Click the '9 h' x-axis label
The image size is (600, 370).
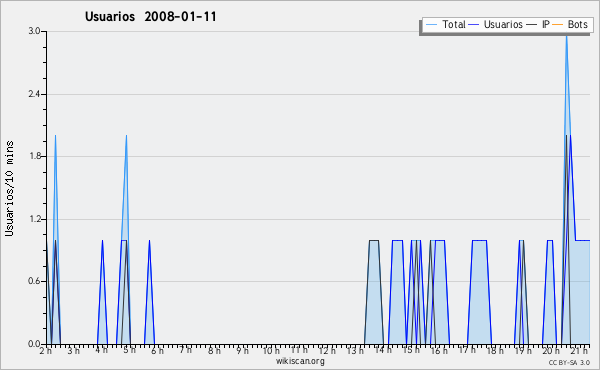coord(242,350)
